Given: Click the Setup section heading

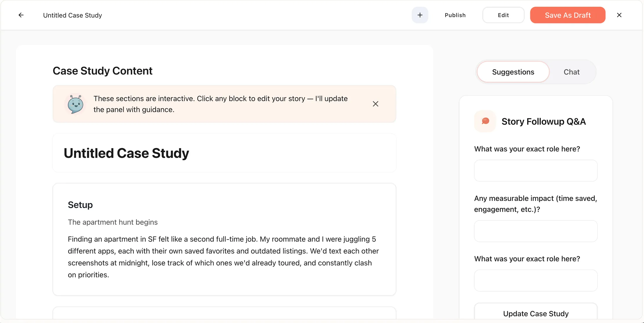Looking at the screenshot, I should tap(80, 205).
